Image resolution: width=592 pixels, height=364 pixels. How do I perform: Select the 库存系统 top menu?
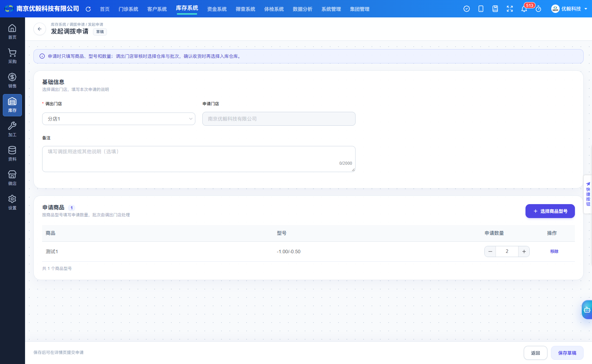coord(187,8)
